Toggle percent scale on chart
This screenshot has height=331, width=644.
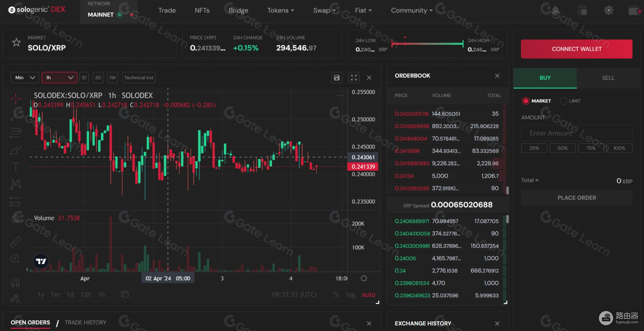click(x=336, y=295)
